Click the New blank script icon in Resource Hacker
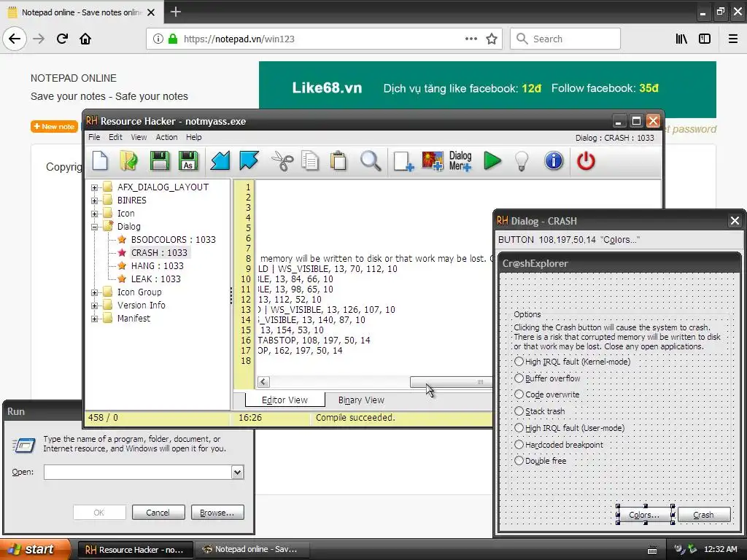The width and height of the screenshot is (747, 560). pos(100,161)
